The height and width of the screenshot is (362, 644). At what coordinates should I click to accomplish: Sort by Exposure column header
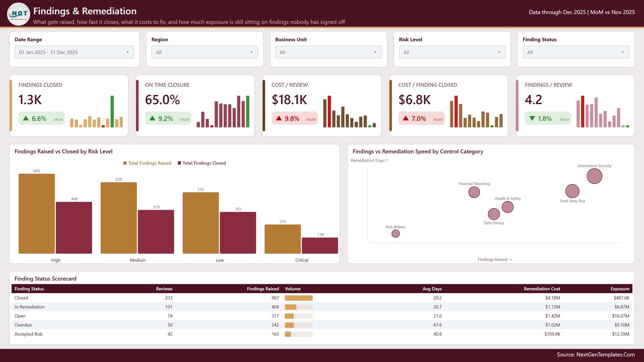(x=620, y=289)
